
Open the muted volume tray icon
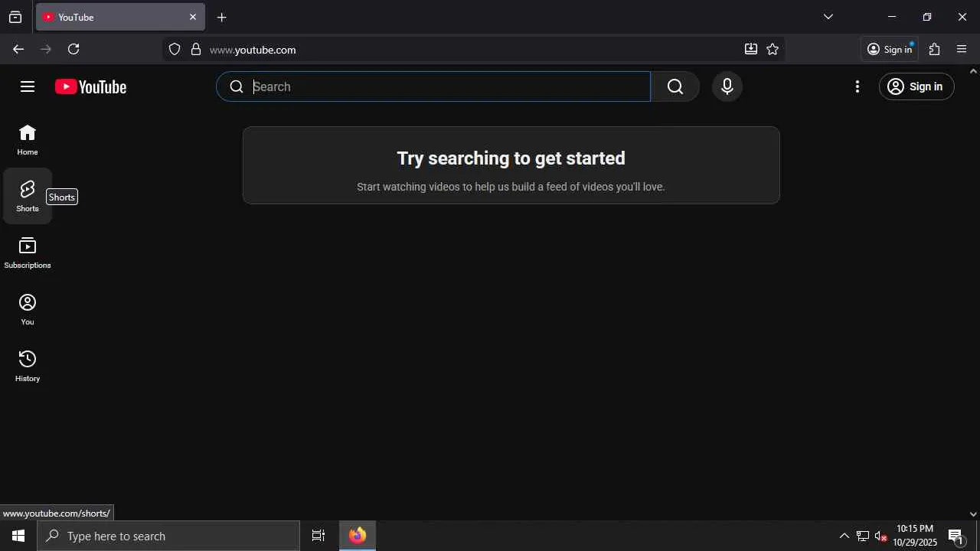[x=881, y=536]
